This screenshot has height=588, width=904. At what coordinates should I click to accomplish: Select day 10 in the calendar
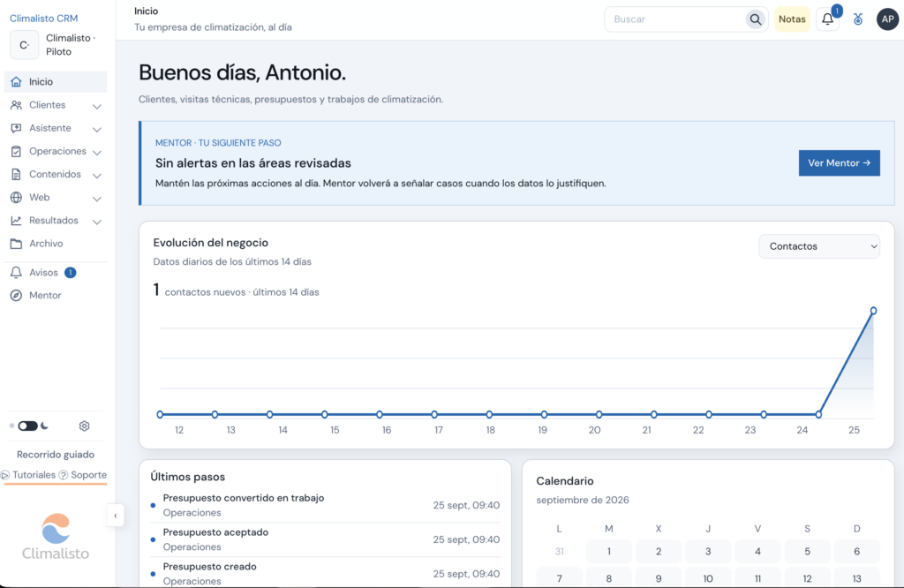[x=708, y=578]
